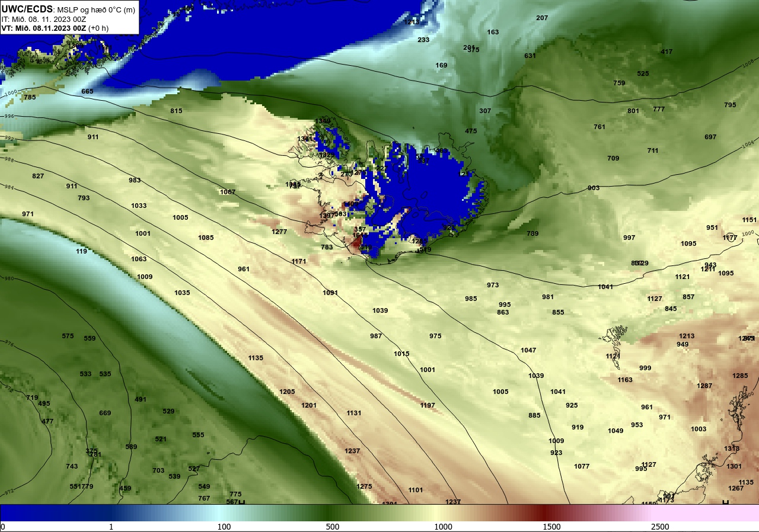Click the map value 575
The width and height of the screenshot is (759, 532).
pos(68,336)
